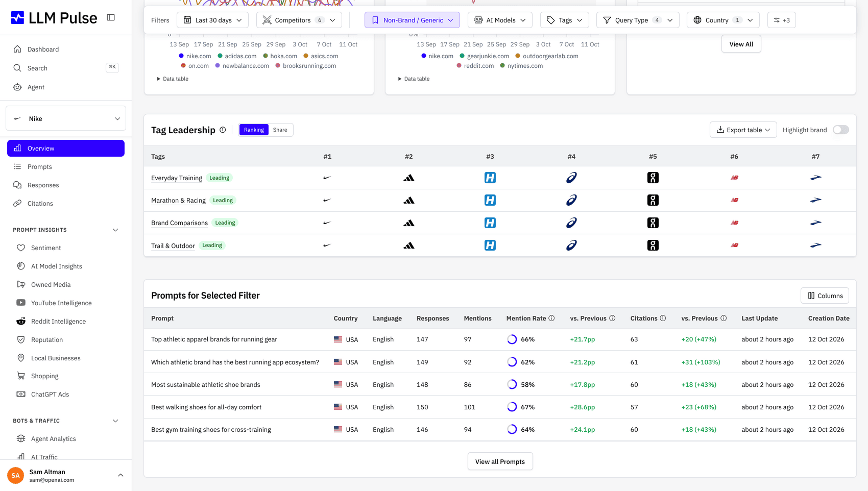The width and height of the screenshot is (868, 491).
Task: Click New Balance logo in Trail & Outdoor row
Action: pos(734,245)
